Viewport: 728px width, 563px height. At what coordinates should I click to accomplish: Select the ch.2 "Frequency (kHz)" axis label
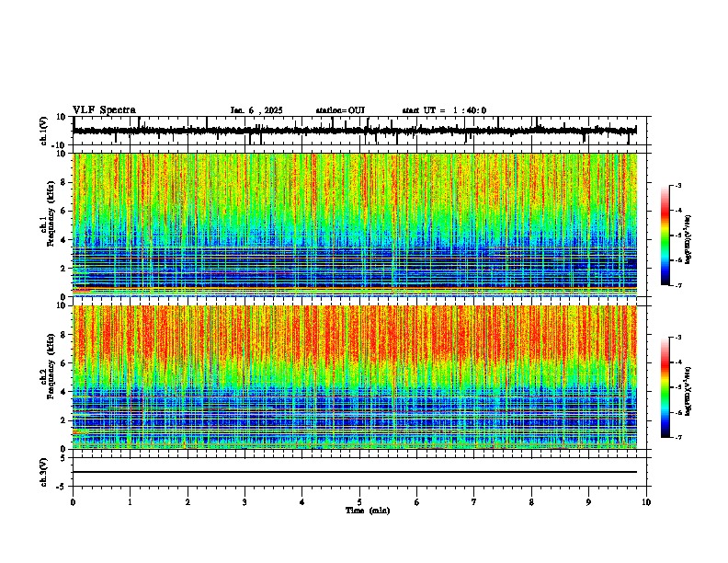click(x=51, y=366)
